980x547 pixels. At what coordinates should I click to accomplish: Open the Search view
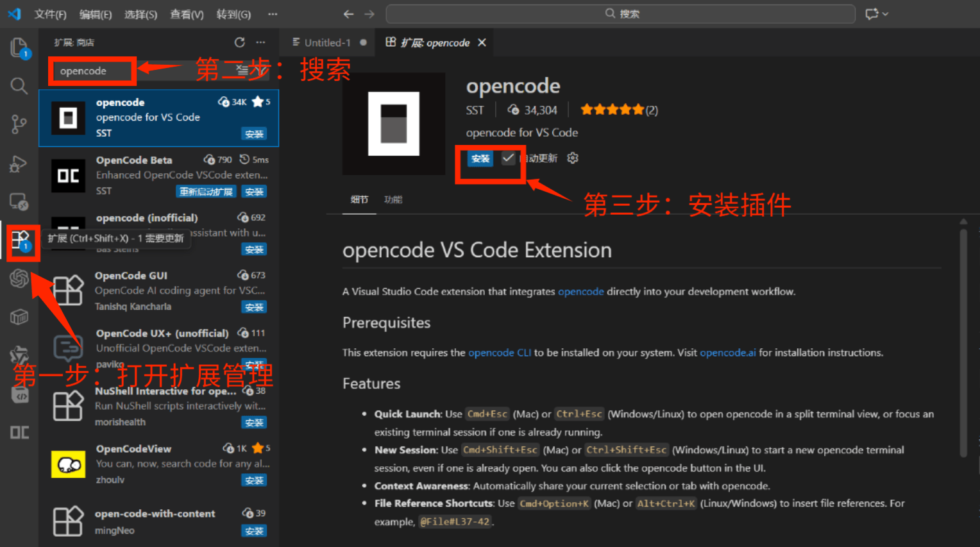(19, 86)
